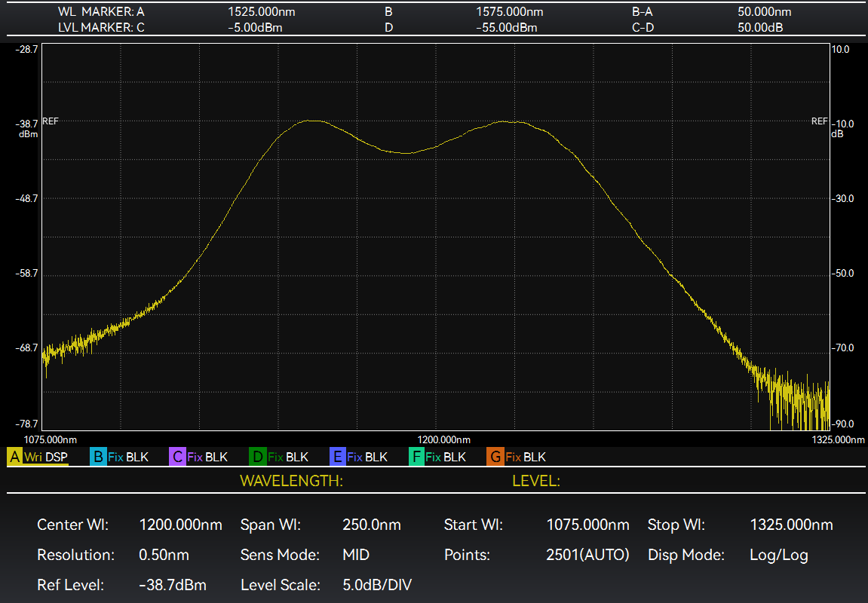The height and width of the screenshot is (603, 868).
Task: Click right axis bottom label -90.0
Action: (x=842, y=424)
